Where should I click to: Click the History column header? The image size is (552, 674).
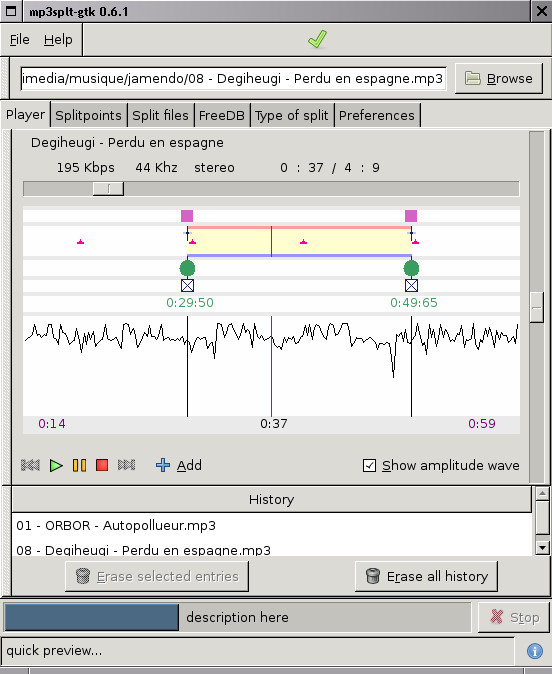click(x=272, y=499)
